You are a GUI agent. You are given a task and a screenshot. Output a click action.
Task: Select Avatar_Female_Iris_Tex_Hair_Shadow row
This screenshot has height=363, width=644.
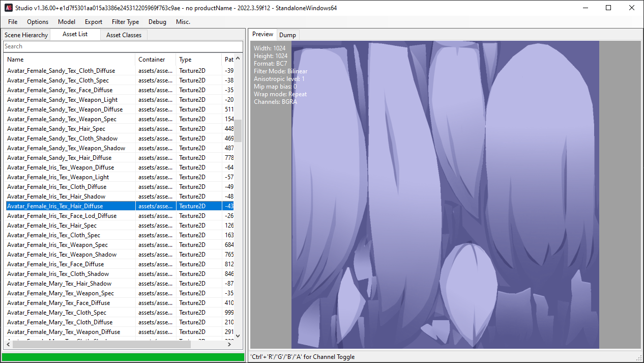click(x=119, y=197)
